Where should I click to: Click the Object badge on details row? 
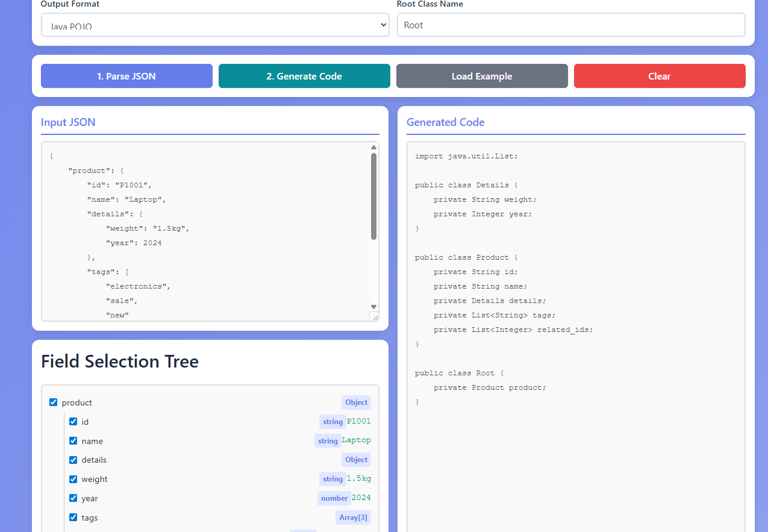pos(356,460)
